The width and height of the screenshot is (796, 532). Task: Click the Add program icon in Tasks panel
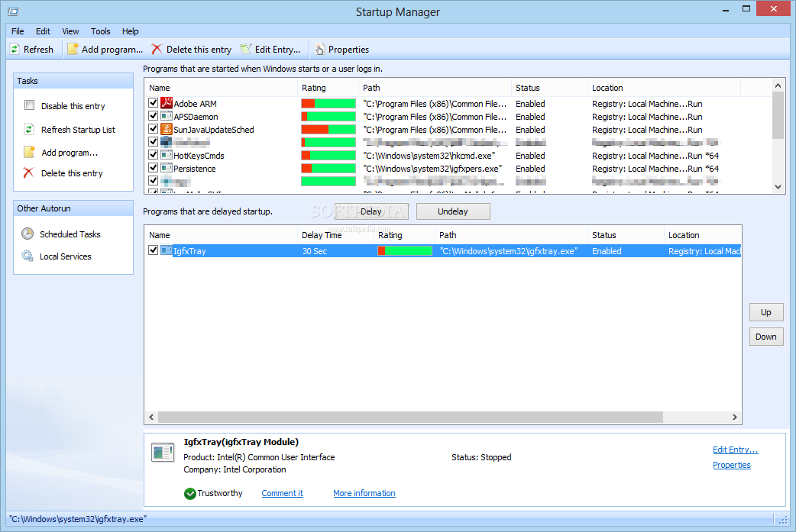click(30, 152)
